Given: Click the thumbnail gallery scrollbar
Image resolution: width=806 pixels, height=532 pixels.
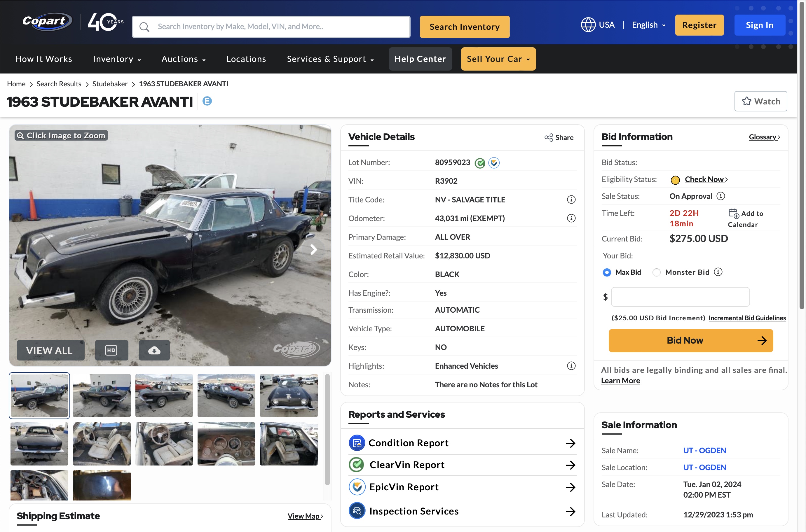Looking at the screenshot, I should [x=327, y=429].
